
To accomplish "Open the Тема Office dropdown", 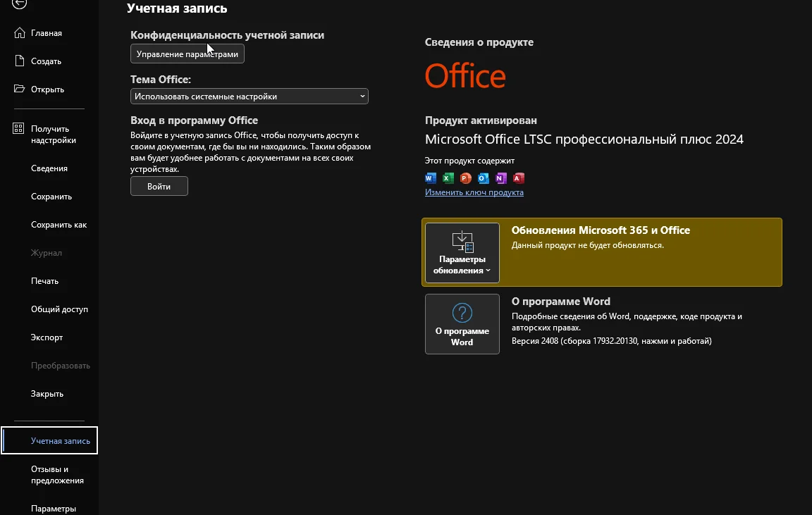I will pyautogui.click(x=250, y=97).
